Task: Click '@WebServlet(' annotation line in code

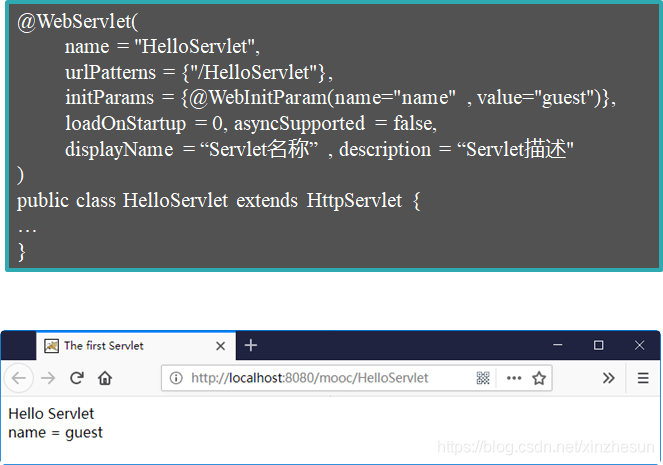Action: (78, 22)
